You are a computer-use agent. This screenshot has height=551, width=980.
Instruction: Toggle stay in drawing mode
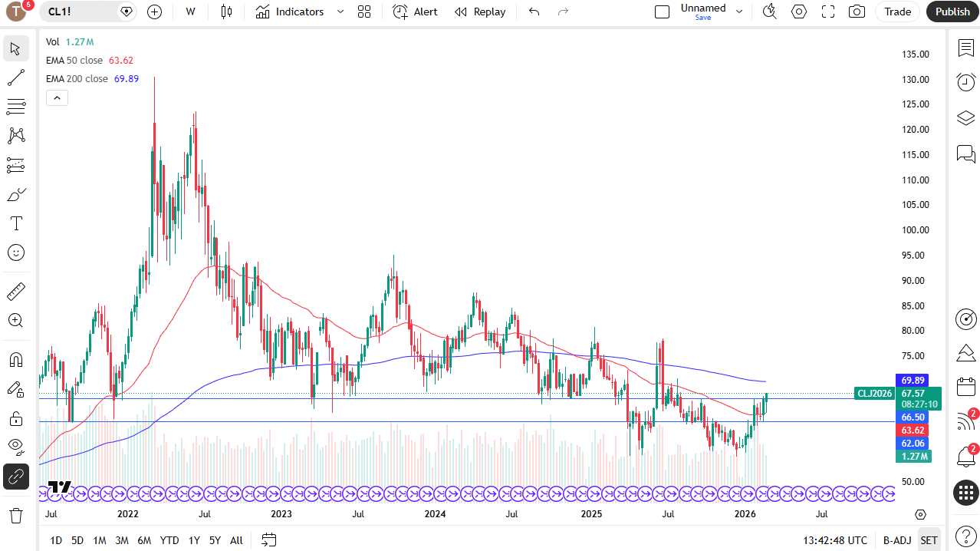(x=15, y=389)
